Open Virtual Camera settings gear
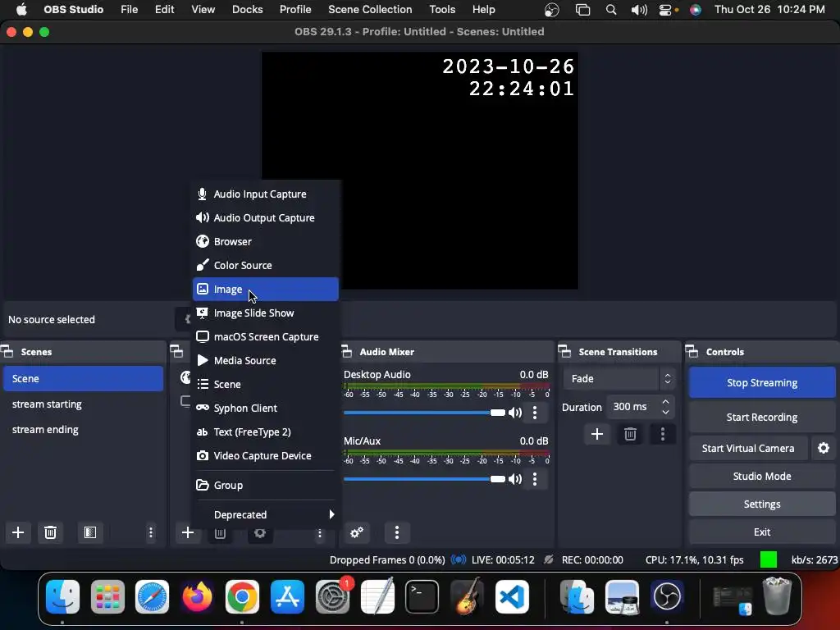The height and width of the screenshot is (630, 840). click(824, 448)
